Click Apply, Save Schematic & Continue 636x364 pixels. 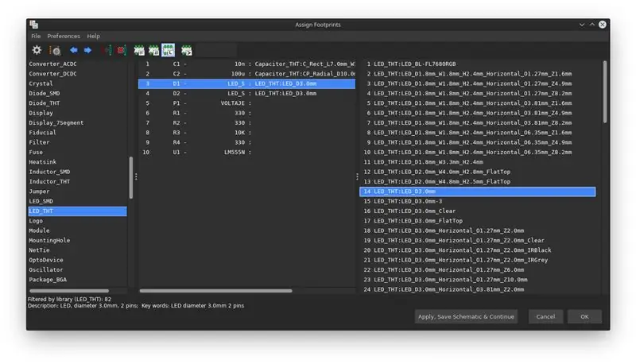(466, 316)
